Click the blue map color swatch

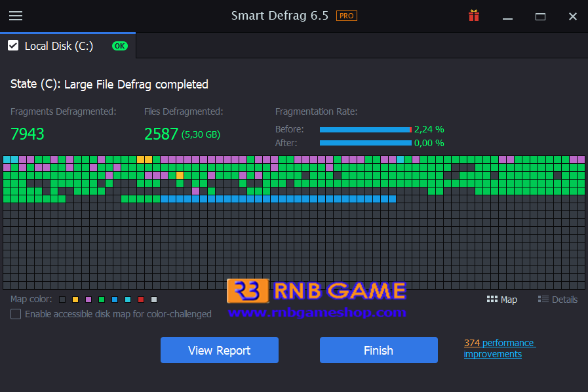(x=115, y=300)
